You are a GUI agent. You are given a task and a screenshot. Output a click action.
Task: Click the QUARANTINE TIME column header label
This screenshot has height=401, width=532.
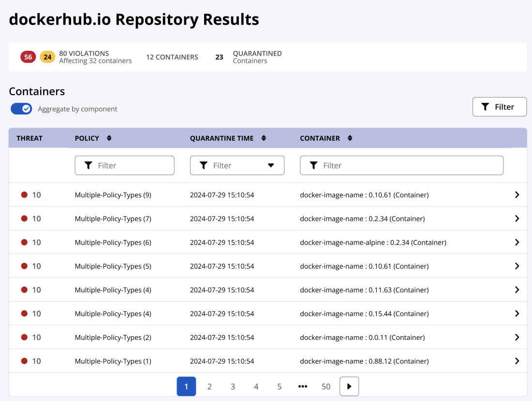[x=222, y=138]
